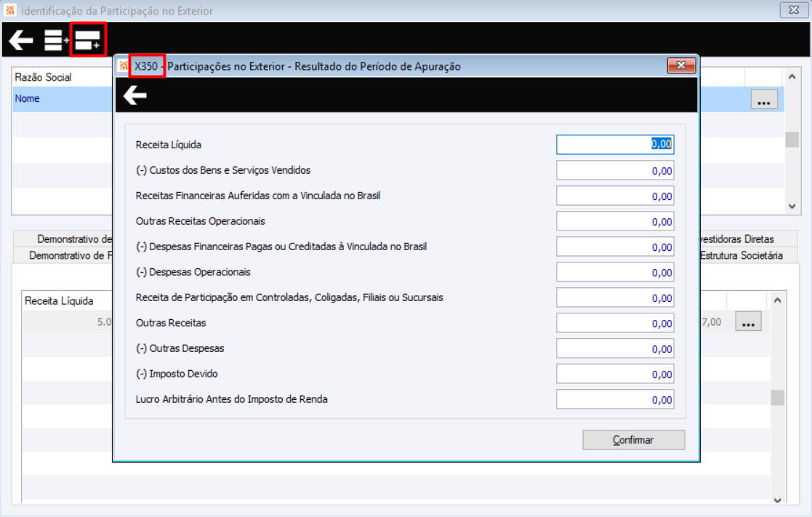Image resolution: width=812 pixels, height=517 pixels.
Task: Click the ellipsis button in Receita Líquida grid row
Action: (748, 321)
